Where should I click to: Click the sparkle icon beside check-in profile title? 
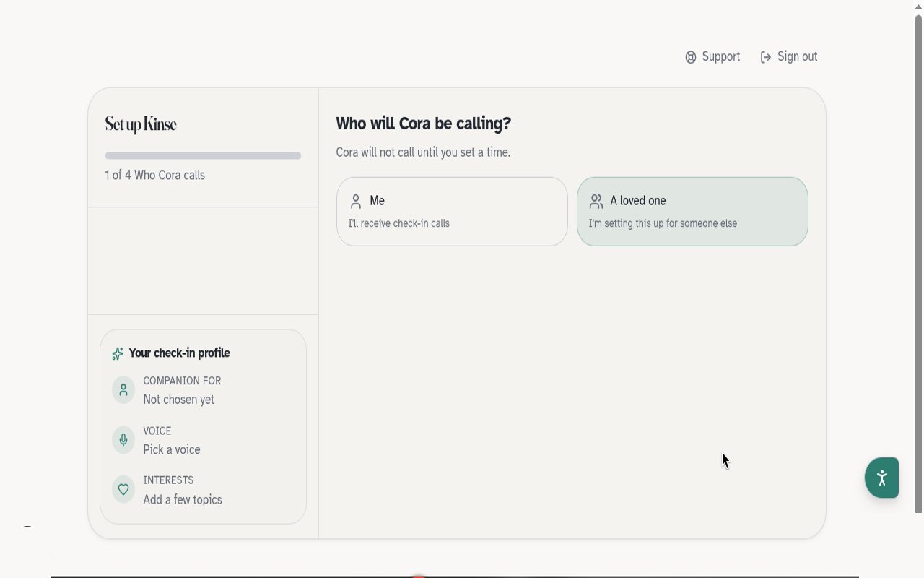point(118,353)
